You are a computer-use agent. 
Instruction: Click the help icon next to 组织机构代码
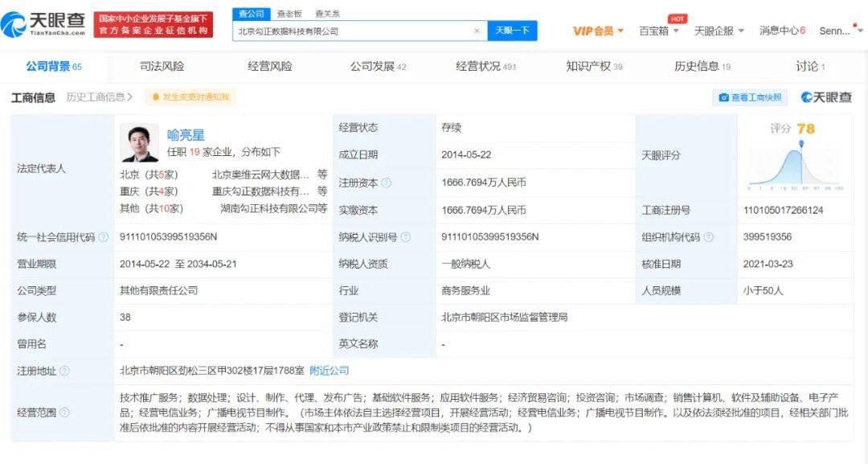pos(708,237)
